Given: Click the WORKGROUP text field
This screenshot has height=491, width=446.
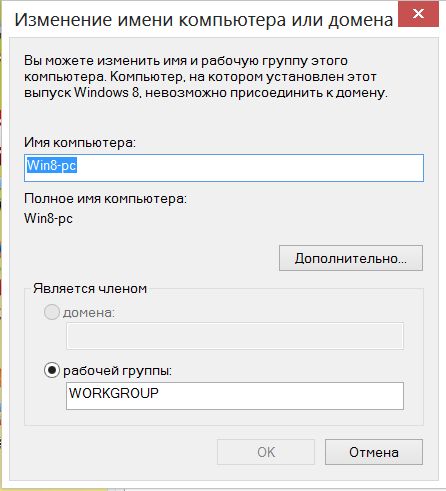Looking at the screenshot, I should pos(235,396).
